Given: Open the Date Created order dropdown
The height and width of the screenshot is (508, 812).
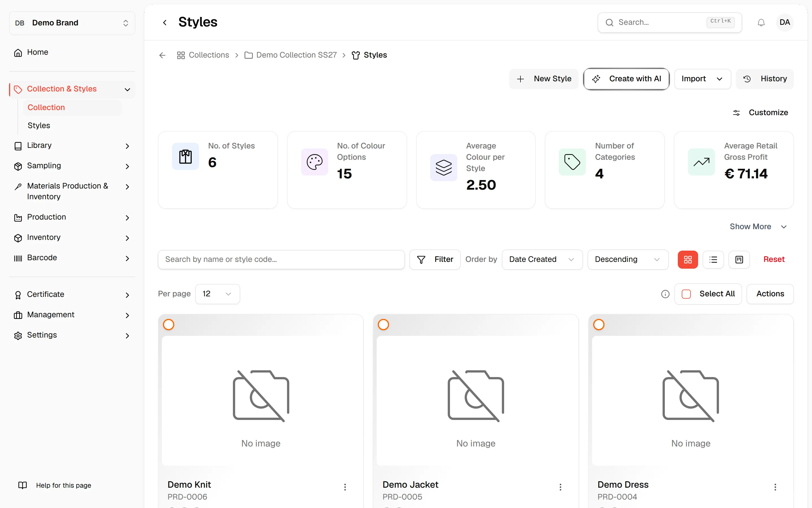Looking at the screenshot, I should [x=542, y=259].
